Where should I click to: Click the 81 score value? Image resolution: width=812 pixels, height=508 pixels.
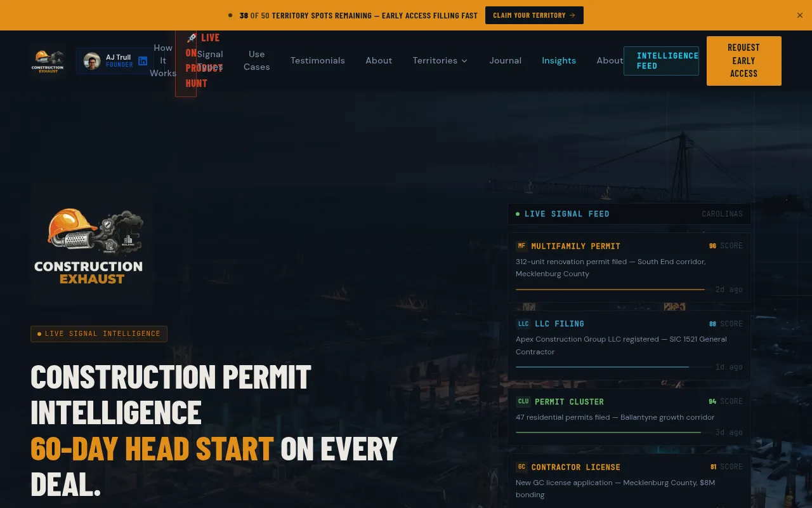click(713, 467)
